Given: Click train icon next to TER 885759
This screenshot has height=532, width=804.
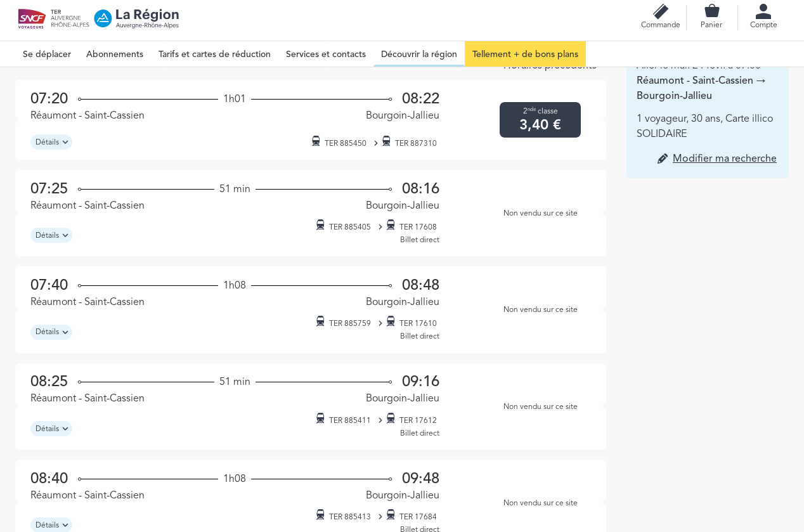Looking at the screenshot, I should click(320, 321).
